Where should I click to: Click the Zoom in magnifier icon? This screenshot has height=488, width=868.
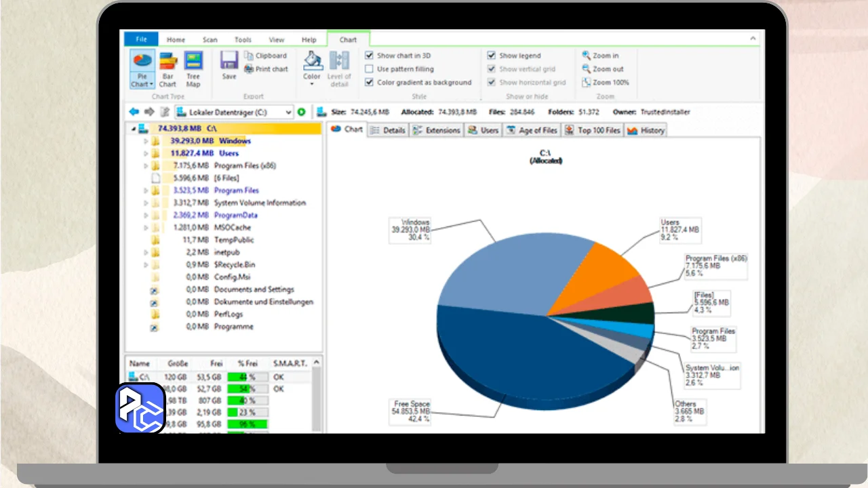(x=587, y=56)
